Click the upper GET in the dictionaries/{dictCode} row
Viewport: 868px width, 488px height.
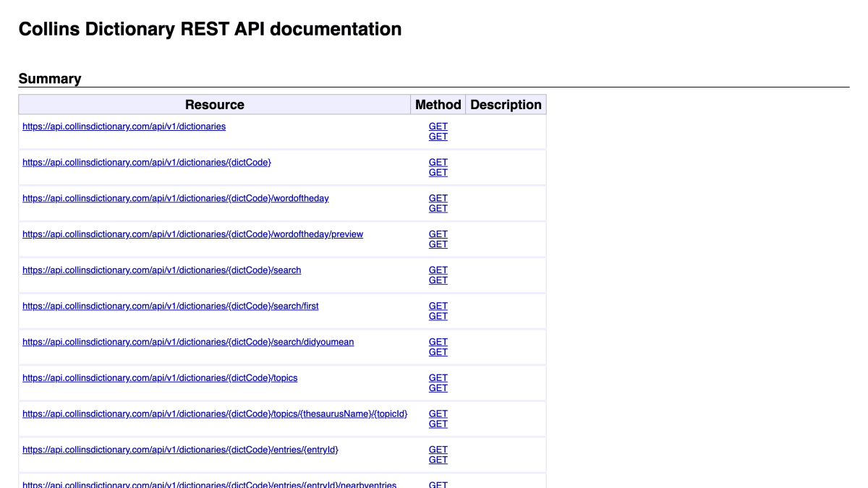438,163
